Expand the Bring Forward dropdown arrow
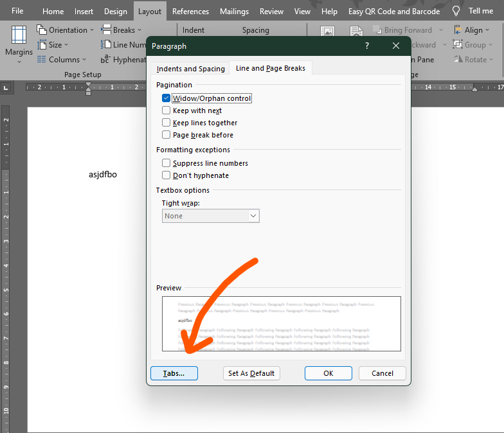This screenshot has height=433, width=504. pos(441,30)
